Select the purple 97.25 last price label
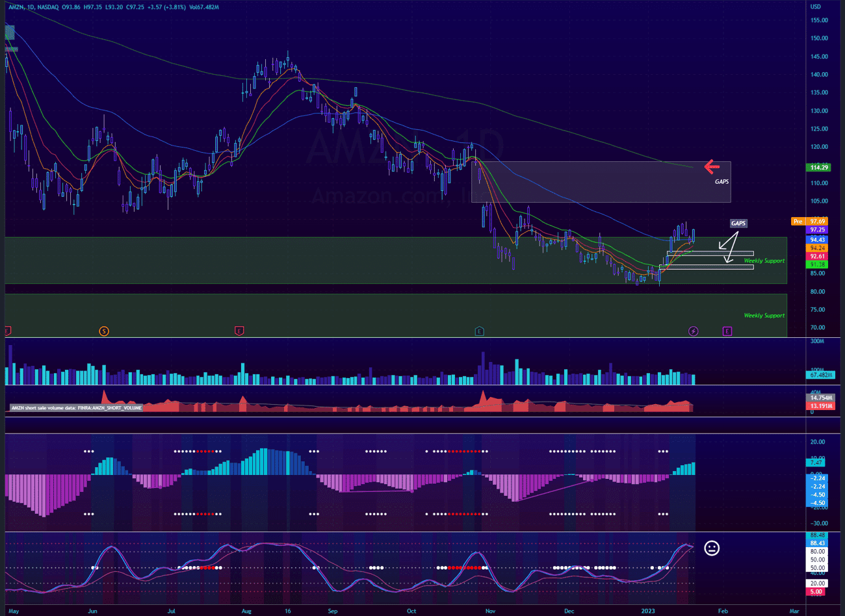This screenshot has width=845, height=616. click(818, 230)
